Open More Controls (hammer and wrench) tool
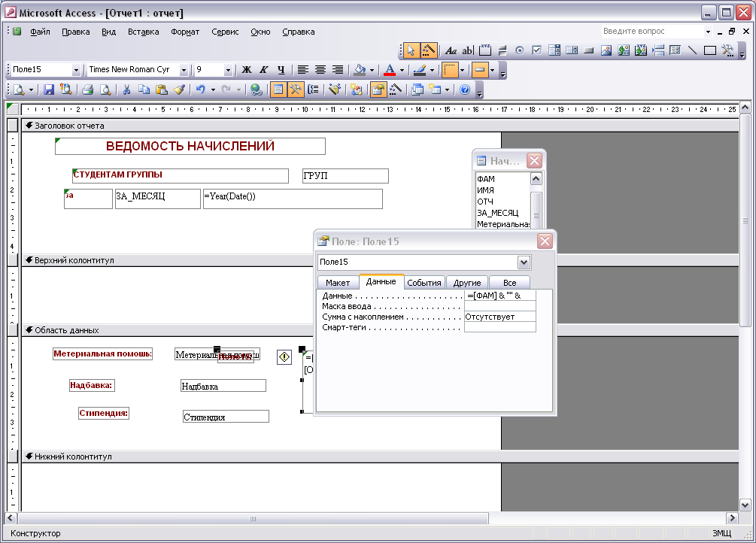Image resolution: width=756 pixels, height=543 pixels. click(727, 50)
